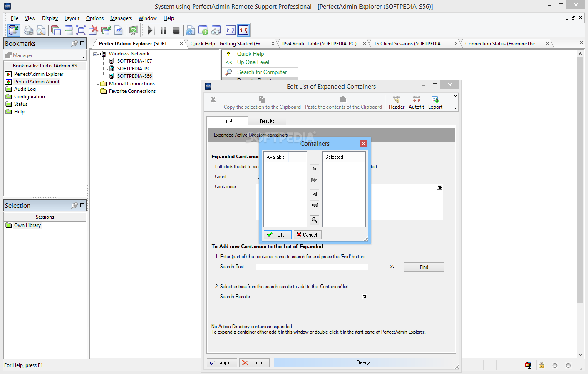Open the Search Results dropdown

[365, 297]
